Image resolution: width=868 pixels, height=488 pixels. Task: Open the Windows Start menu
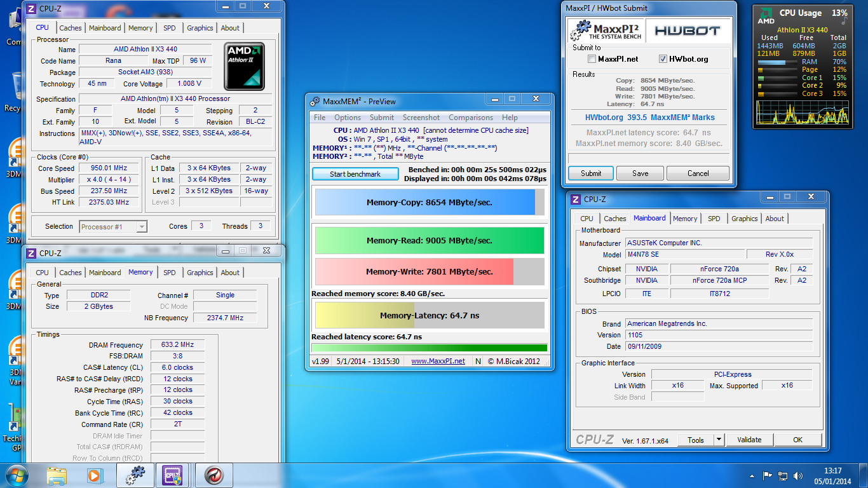pos(16,475)
